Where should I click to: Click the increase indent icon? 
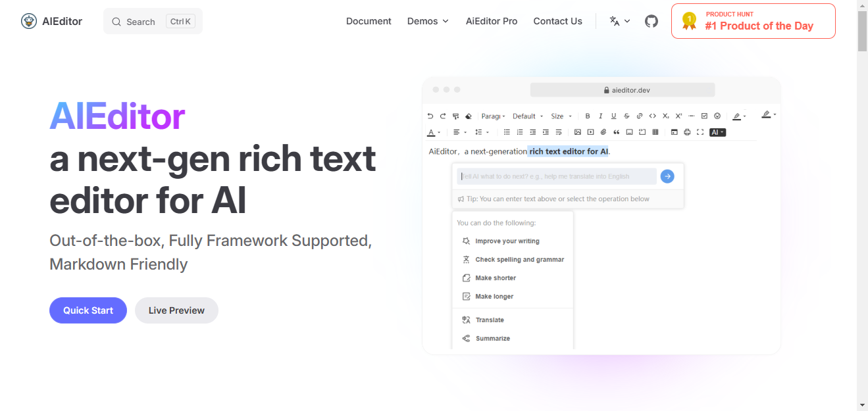pyautogui.click(x=546, y=132)
